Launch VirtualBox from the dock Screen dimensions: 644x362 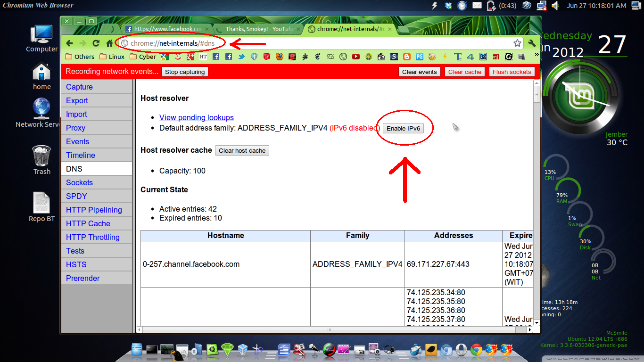point(242,350)
